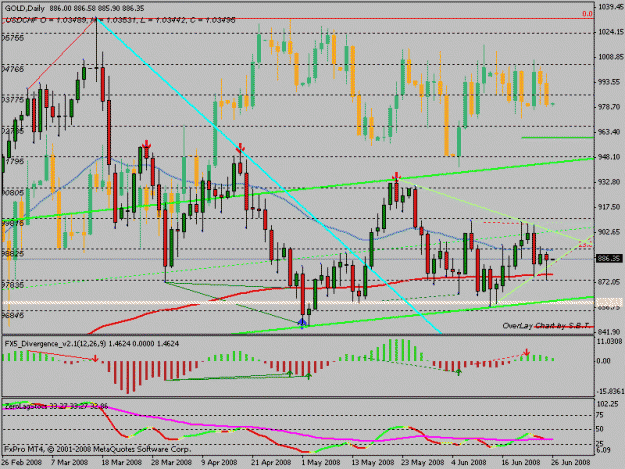625x469 pixels.
Task: Click the red sell arrow above the late-May peak
Action: pos(396,176)
